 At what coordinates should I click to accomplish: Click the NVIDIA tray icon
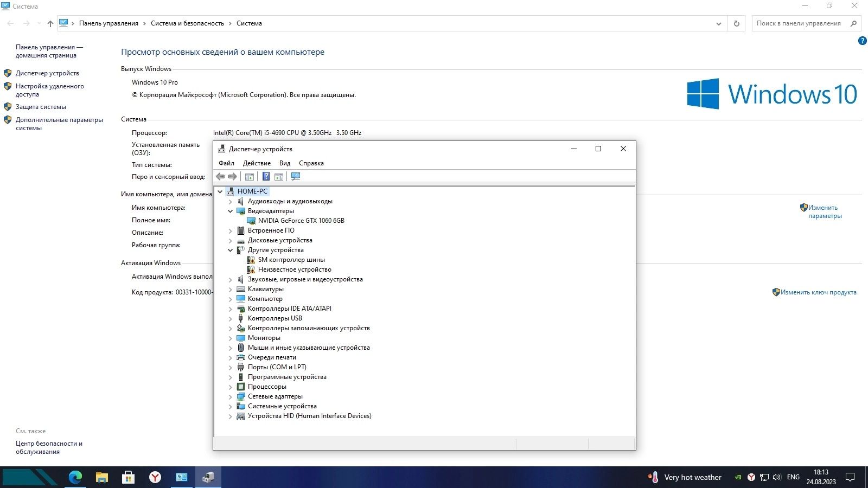(x=738, y=477)
